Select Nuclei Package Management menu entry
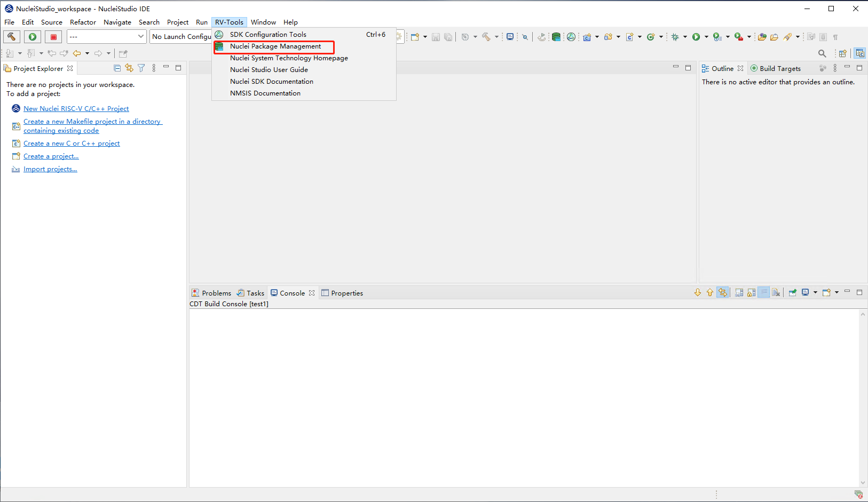Screen dimensions: 868x502 [x=275, y=46]
